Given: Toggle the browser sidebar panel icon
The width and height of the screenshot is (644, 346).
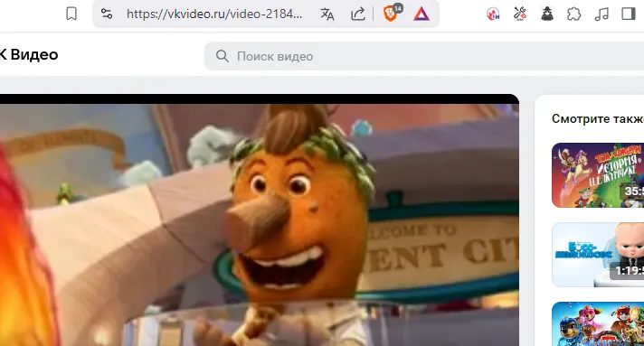Looking at the screenshot, I should point(629,14).
